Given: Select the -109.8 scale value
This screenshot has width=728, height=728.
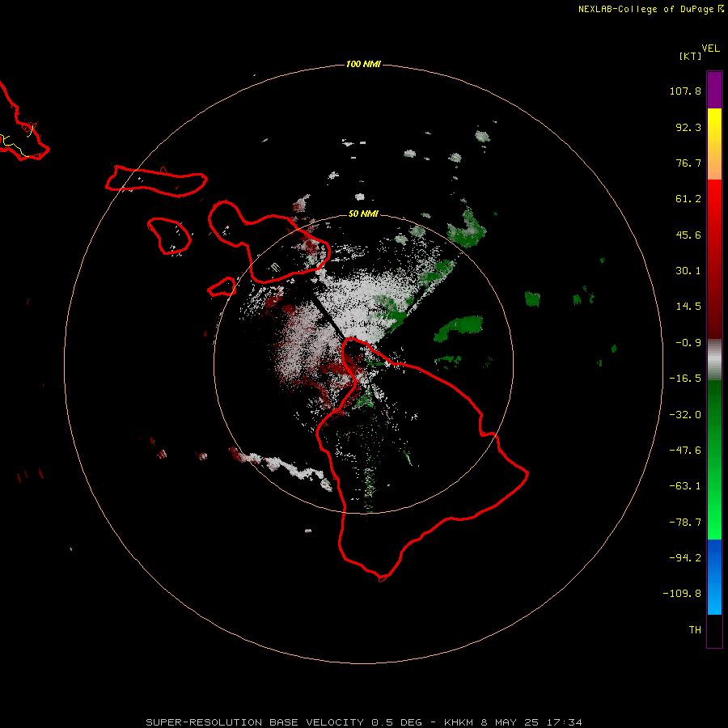Looking at the screenshot, I should (x=682, y=594).
